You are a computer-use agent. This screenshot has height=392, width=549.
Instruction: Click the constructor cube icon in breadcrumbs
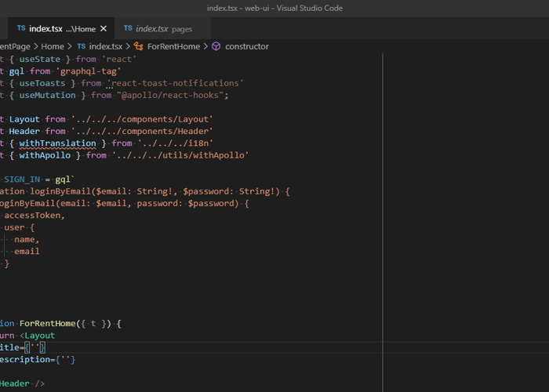pos(216,46)
